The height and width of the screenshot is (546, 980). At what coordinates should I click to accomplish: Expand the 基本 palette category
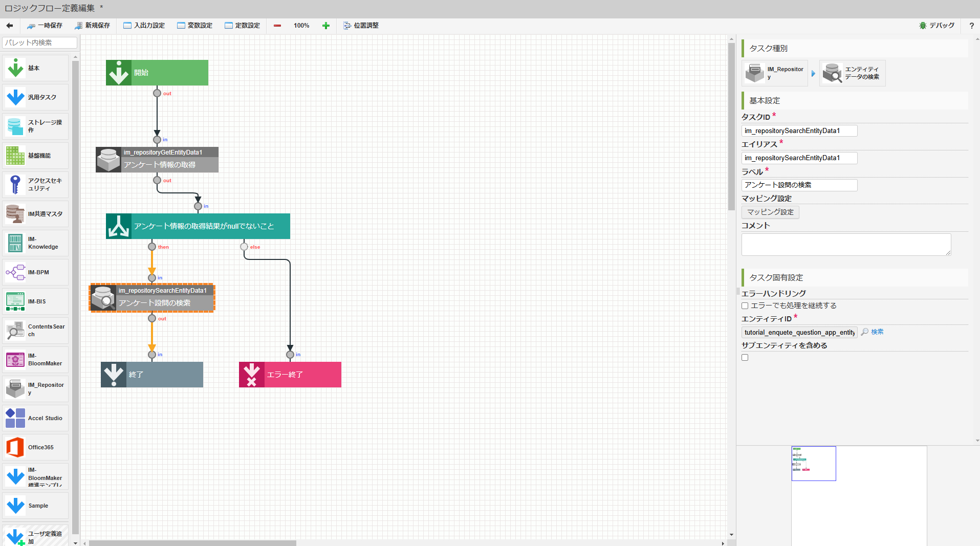[x=35, y=68]
